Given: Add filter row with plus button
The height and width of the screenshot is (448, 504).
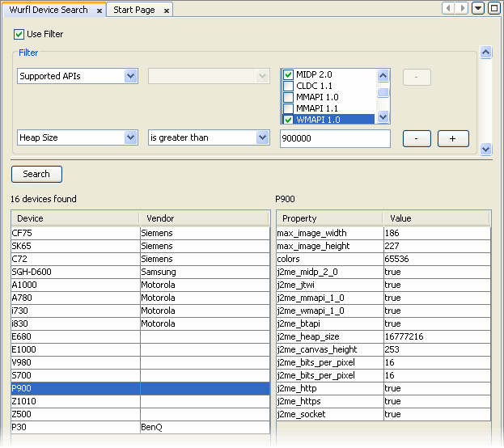Looking at the screenshot, I should click(x=453, y=138).
